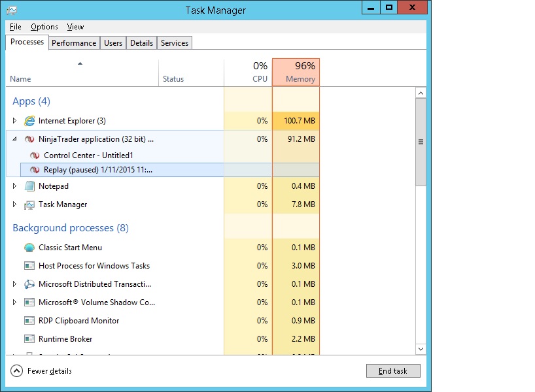
Task: Switch to the Users tab
Action: pos(113,43)
